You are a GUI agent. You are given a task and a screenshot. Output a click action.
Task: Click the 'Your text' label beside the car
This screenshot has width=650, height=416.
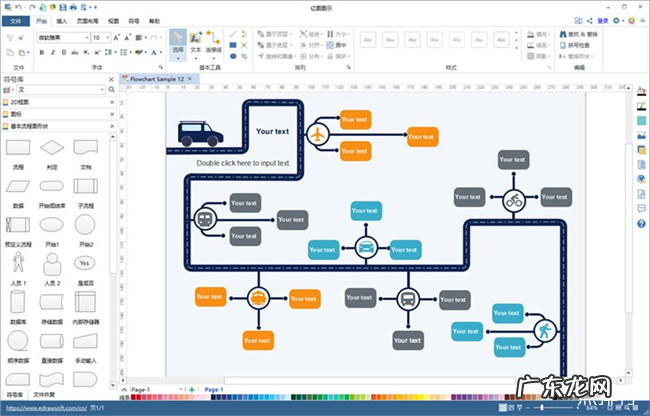272,131
